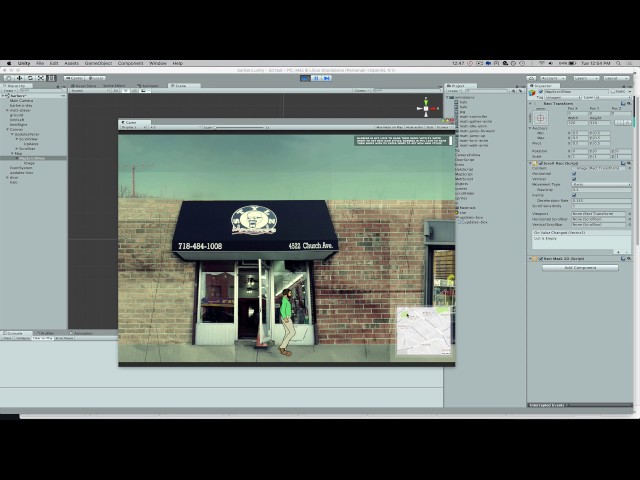Screen dimensions: 640x480
Task: Toggle scene audio speaker icon
Action: click(134, 91)
